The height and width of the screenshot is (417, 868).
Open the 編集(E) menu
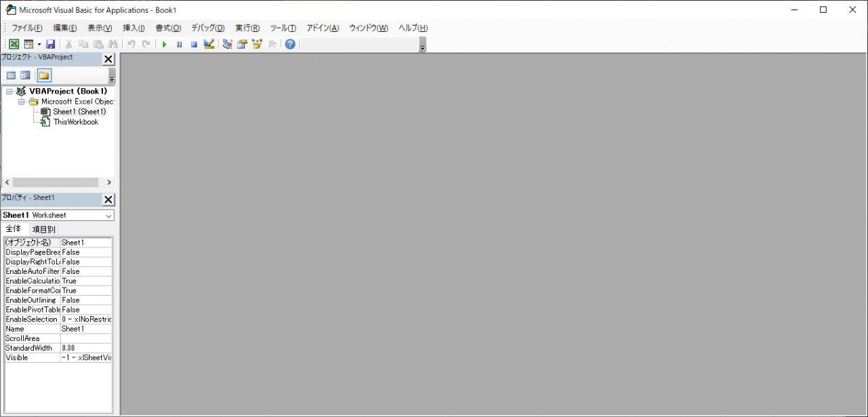click(65, 28)
